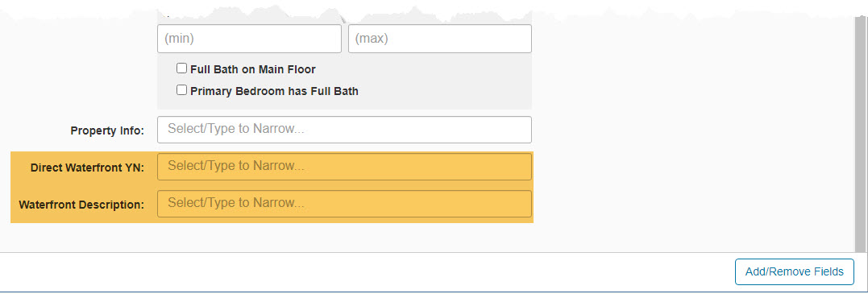Viewport: 868px width, 294px height.
Task: Open the Direct Waterfront YN dropdown
Action: pos(344,167)
